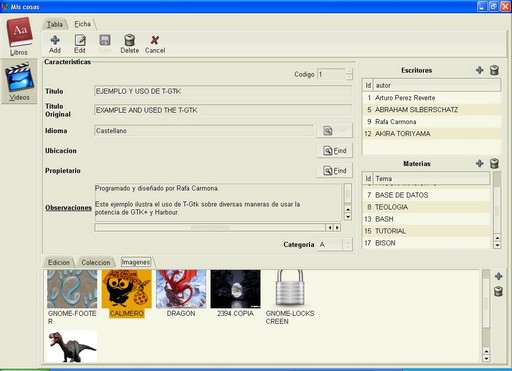Click the Find button for Ubicacion
This screenshot has width=512, height=371.
click(x=335, y=151)
